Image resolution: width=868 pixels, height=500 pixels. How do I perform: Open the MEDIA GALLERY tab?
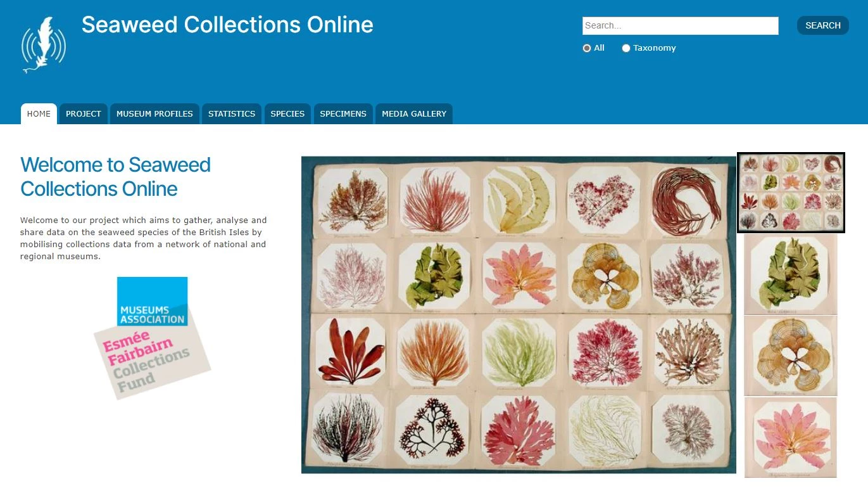tap(414, 114)
